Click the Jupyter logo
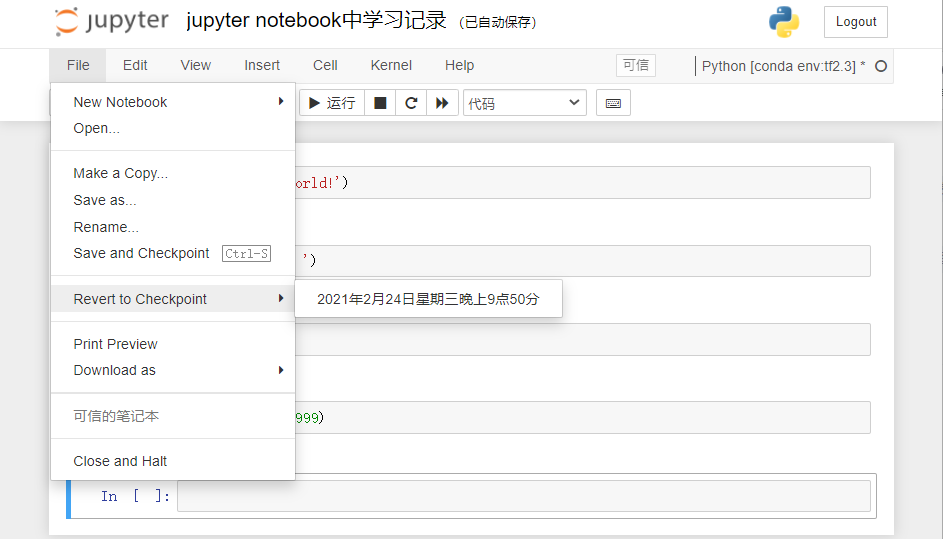This screenshot has height=539, width=943. (x=112, y=22)
